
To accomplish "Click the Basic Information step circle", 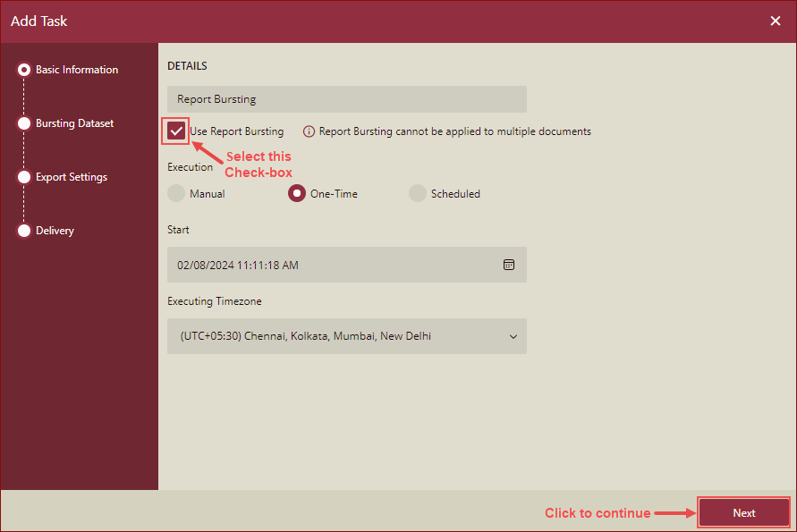I will pos(24,69).
